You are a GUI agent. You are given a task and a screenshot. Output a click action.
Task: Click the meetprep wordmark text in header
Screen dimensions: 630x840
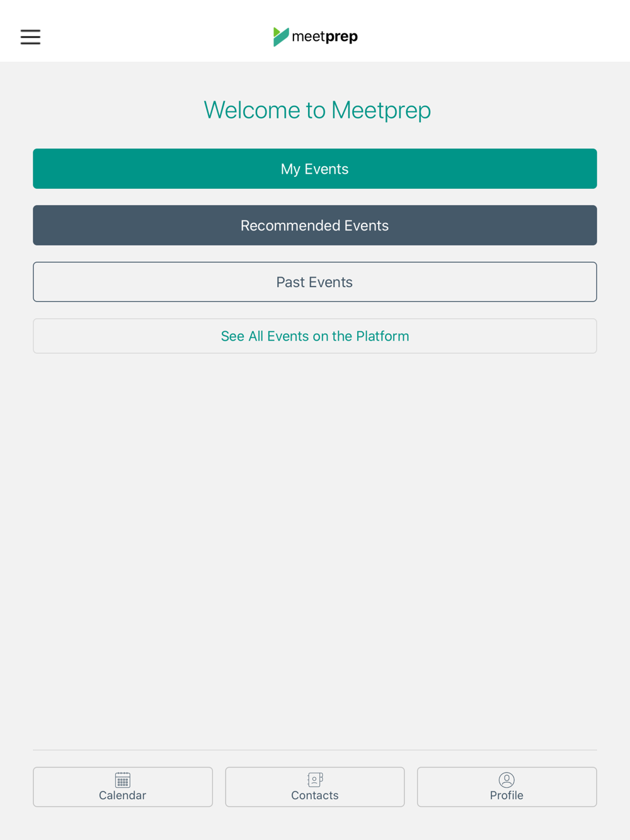(325, 37)
